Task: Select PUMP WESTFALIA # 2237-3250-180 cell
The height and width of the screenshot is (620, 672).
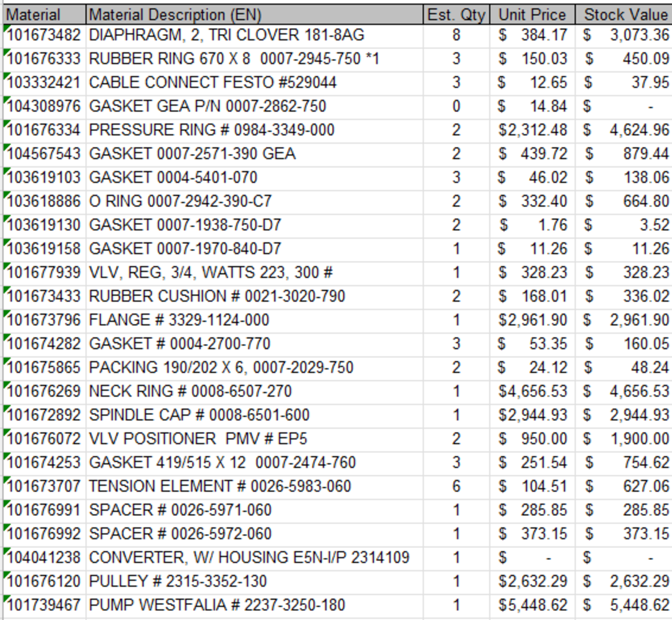Action: point(254,607)
